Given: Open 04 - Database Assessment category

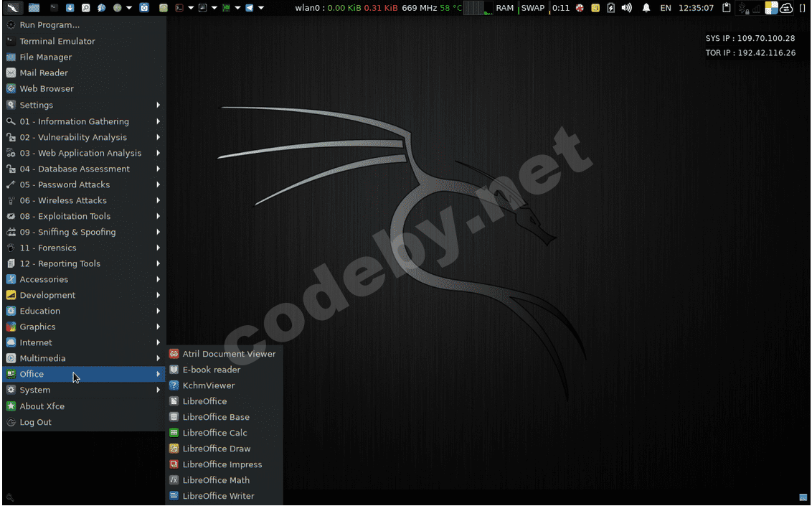Looking at the screenshot, I should click(x=83, y=169).
